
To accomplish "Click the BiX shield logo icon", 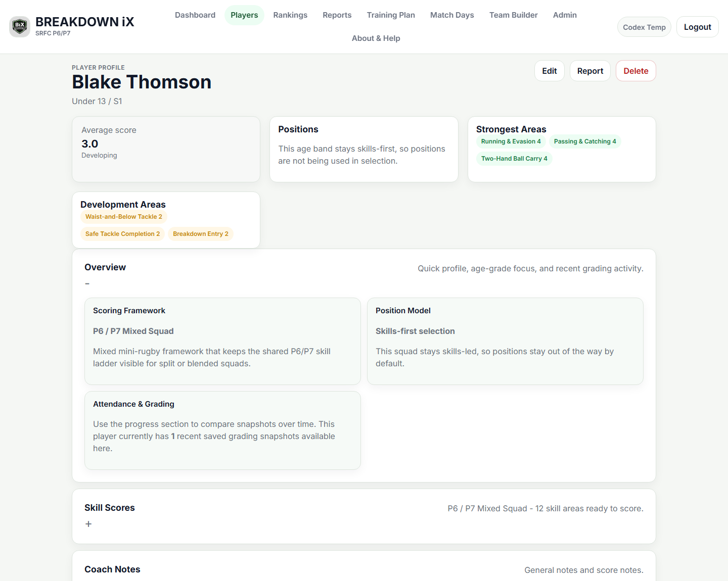I will click(x=20, y=27).
